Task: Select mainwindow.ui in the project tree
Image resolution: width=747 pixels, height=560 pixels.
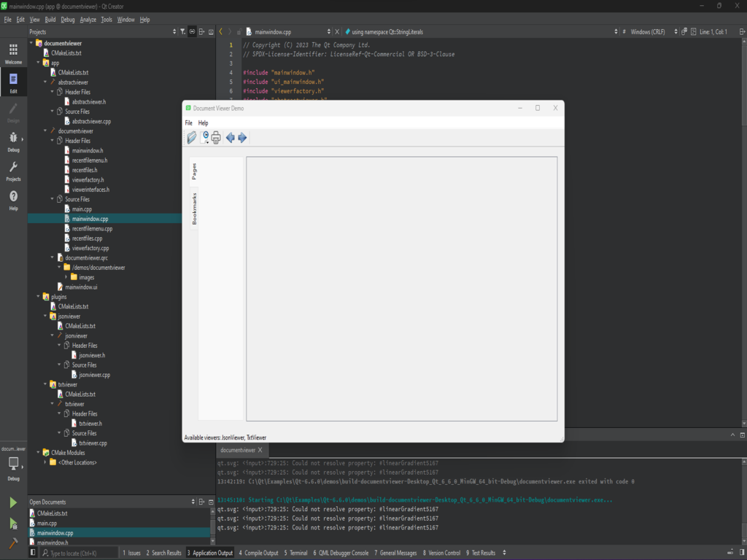Action: coord(81,287)
